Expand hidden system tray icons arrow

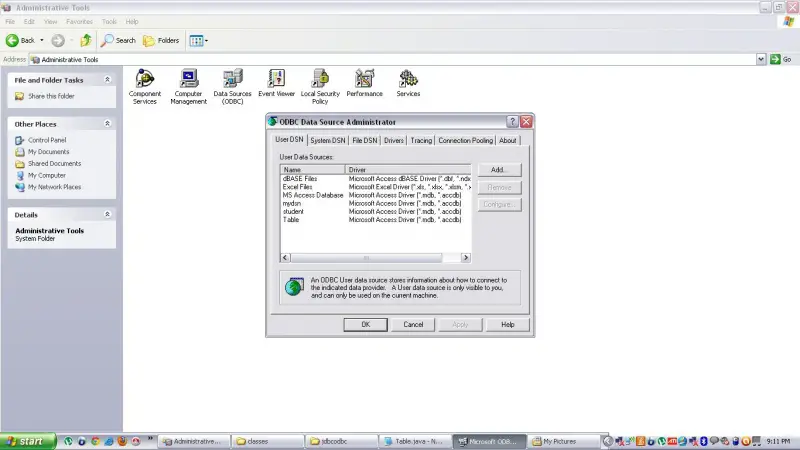(x=608, y=441)
